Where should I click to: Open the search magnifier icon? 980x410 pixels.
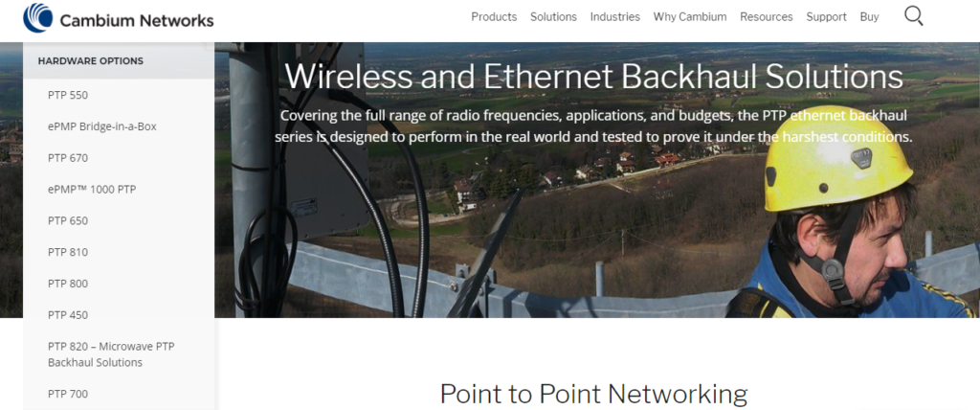[x=913, y=16]
